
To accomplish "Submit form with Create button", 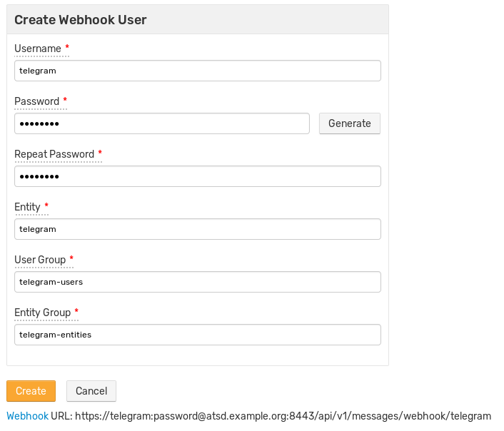I will click(31, 391).
